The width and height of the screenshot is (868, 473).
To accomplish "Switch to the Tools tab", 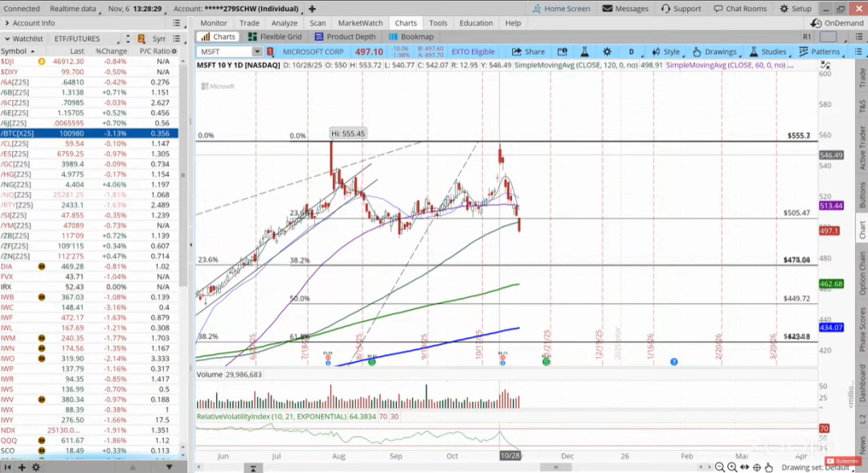I will [x=438, y=23].
